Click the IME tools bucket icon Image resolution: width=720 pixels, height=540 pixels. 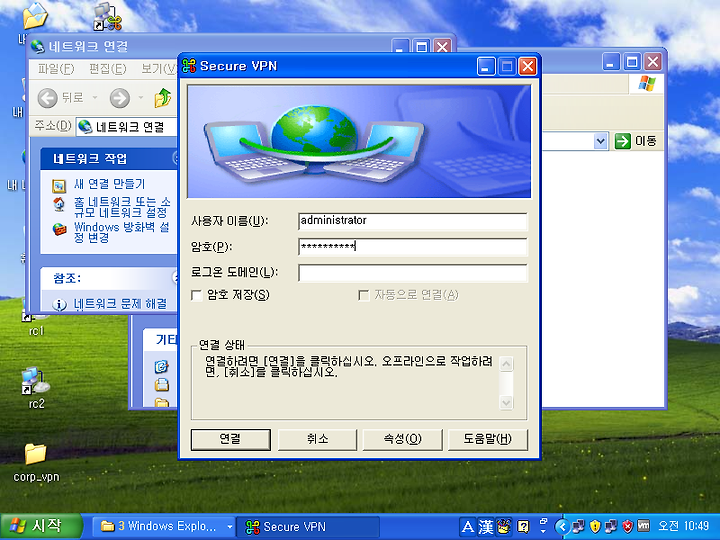(x=504, y=526)
